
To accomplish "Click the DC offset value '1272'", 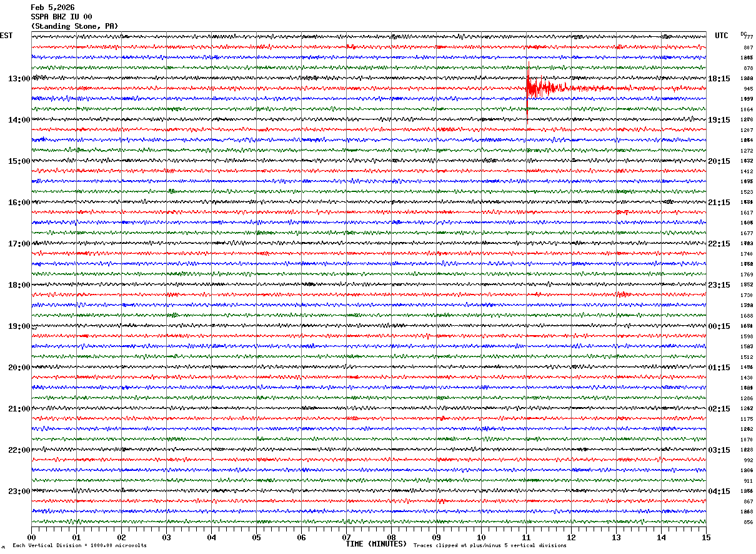I will pyautogui.click(x=747, y=151).
